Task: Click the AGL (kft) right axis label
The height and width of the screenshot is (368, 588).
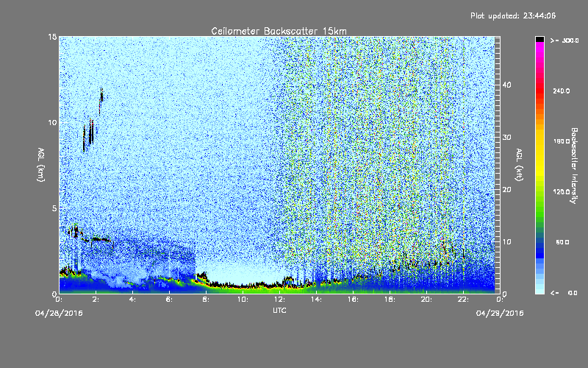Action: pyautogui.click(x=519, y=165)
